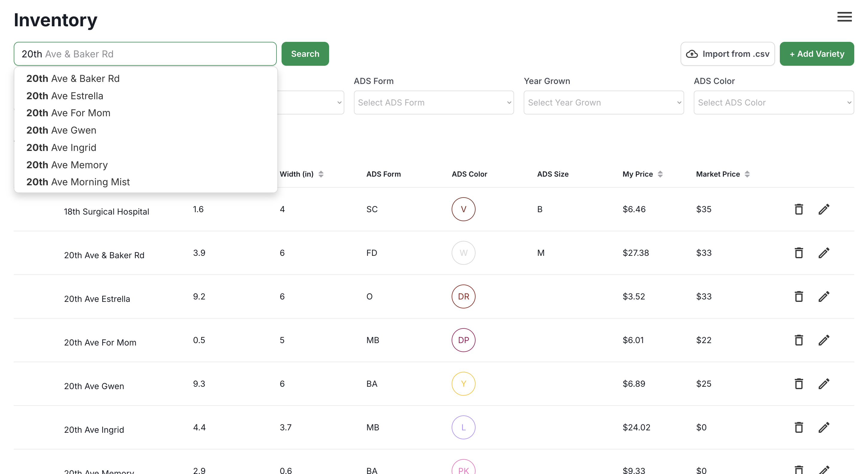
Task: Sort table by My Price
Action: tap(660, 174)
